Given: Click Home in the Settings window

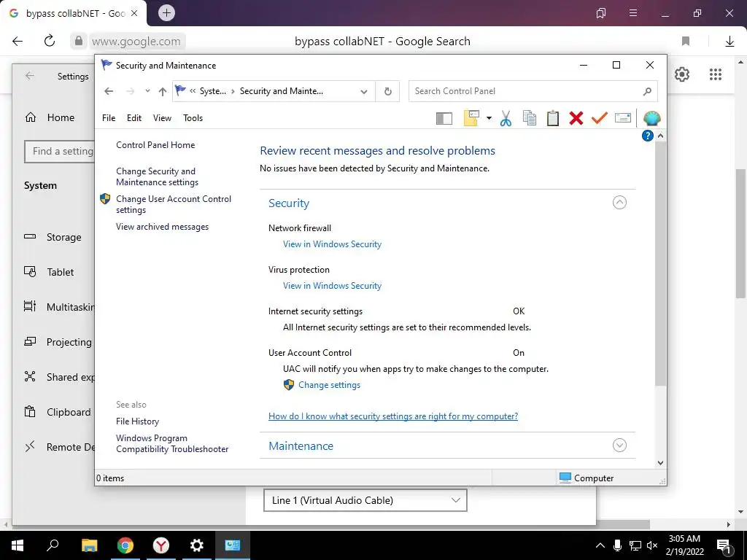Looking at the screenshot, I should coord(61,117).
